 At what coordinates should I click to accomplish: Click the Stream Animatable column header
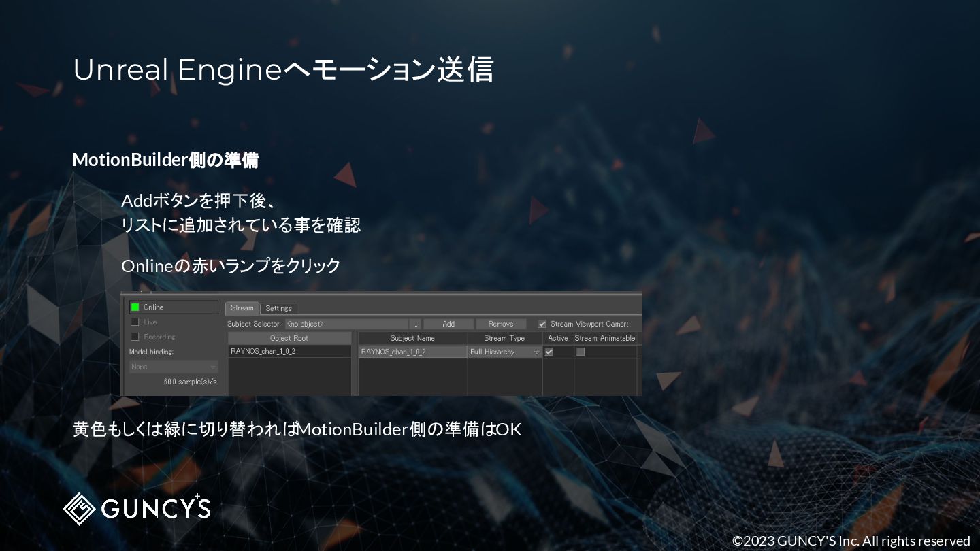pyautogui.click(x=605, y=338)
